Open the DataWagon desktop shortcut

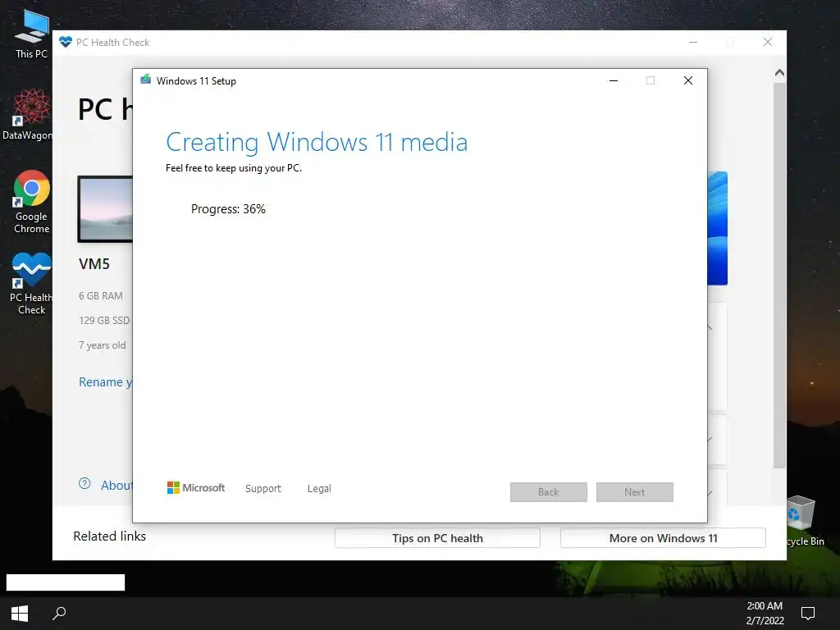(x=28, y=115)
